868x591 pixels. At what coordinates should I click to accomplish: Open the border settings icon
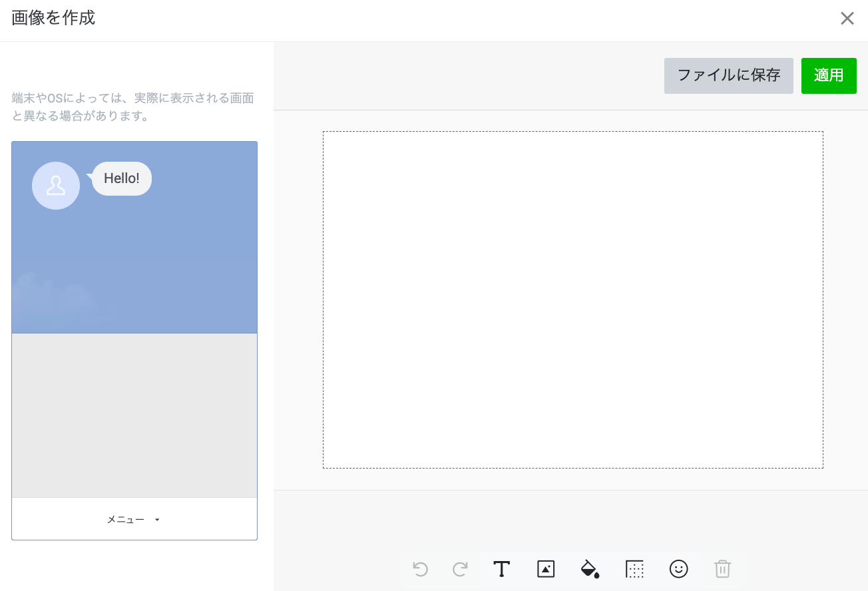pyautogui.click(x=635, y=569)
